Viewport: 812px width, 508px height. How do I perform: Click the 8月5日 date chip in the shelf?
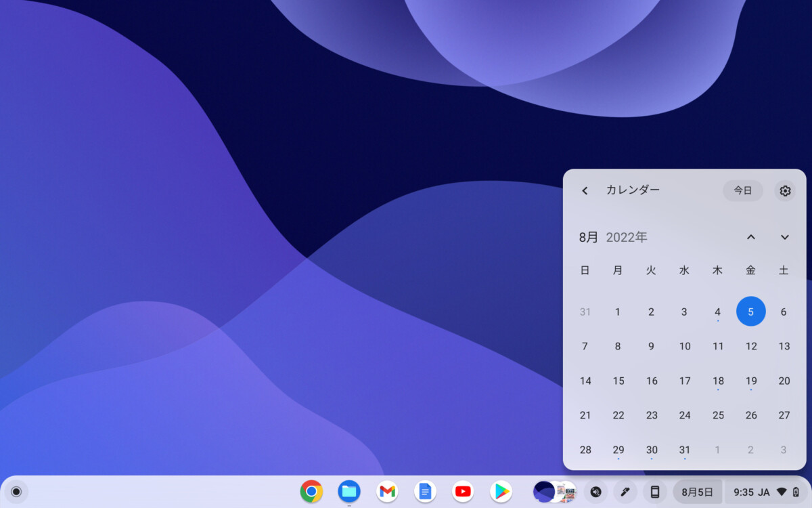697,492
